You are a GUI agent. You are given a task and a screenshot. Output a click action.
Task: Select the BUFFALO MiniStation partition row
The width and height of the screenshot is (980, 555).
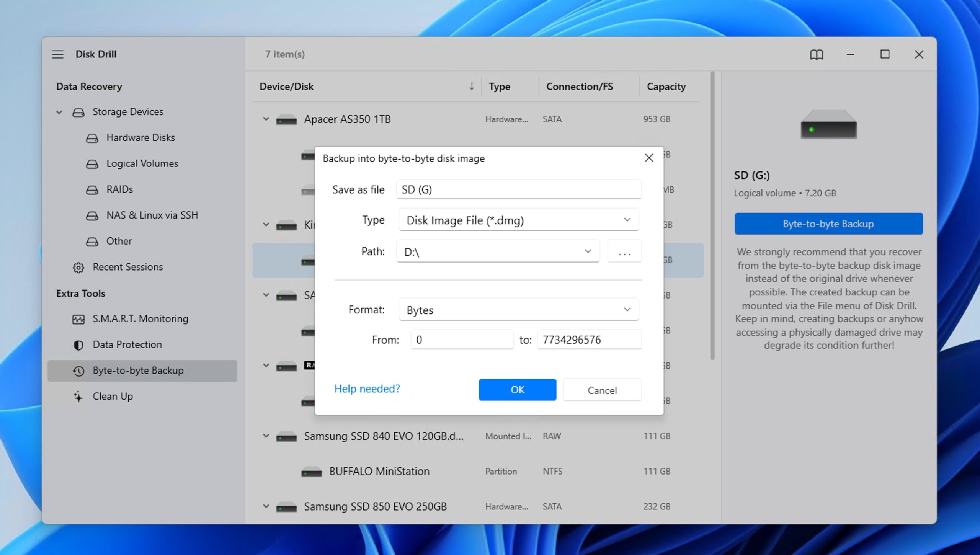pyautogui.click(x=379, y=471)
